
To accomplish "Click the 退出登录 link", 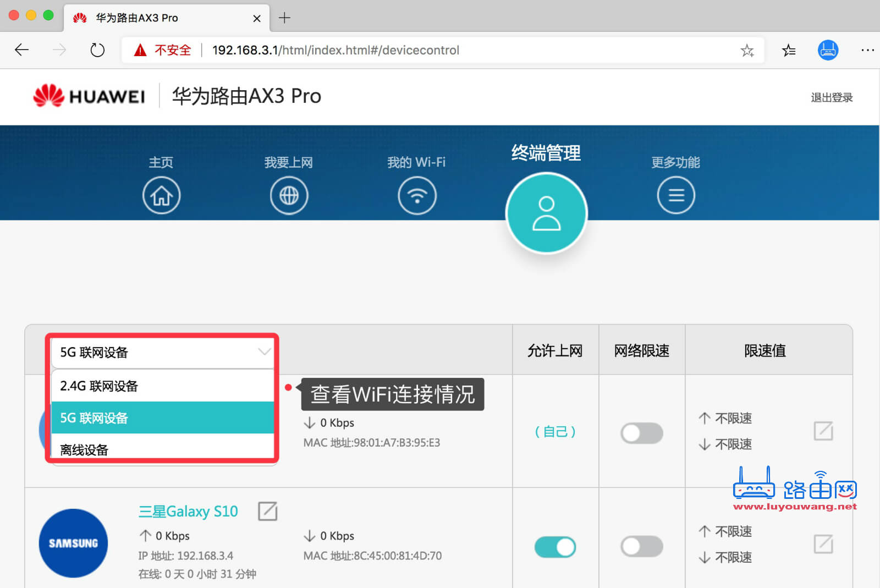I will click(x=832, y=97).
